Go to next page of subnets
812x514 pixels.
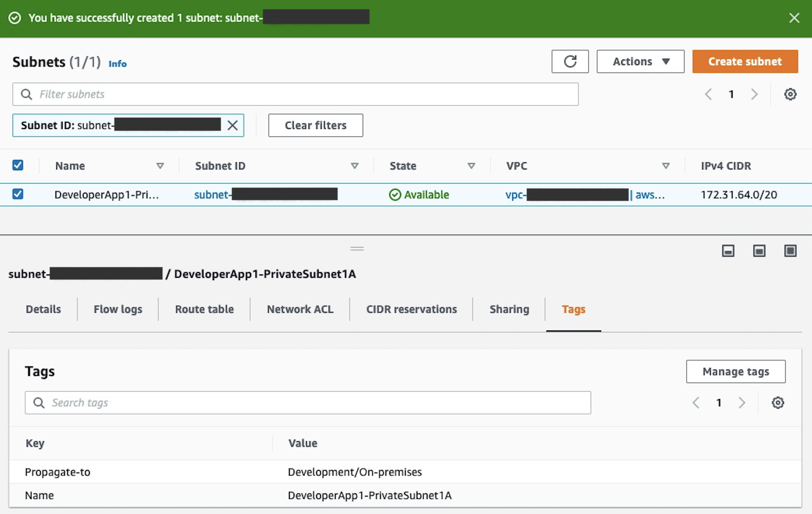(754, 94)
